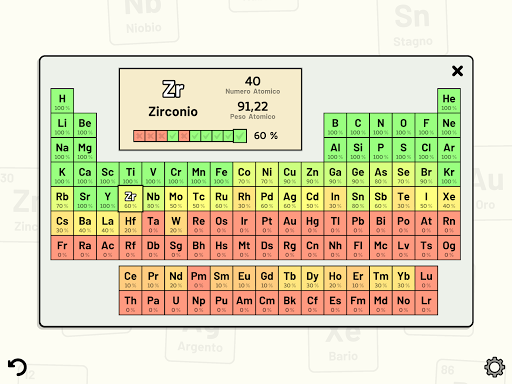Select the Fe element tile
Screen dimensions: 512x384
point(221,174)
